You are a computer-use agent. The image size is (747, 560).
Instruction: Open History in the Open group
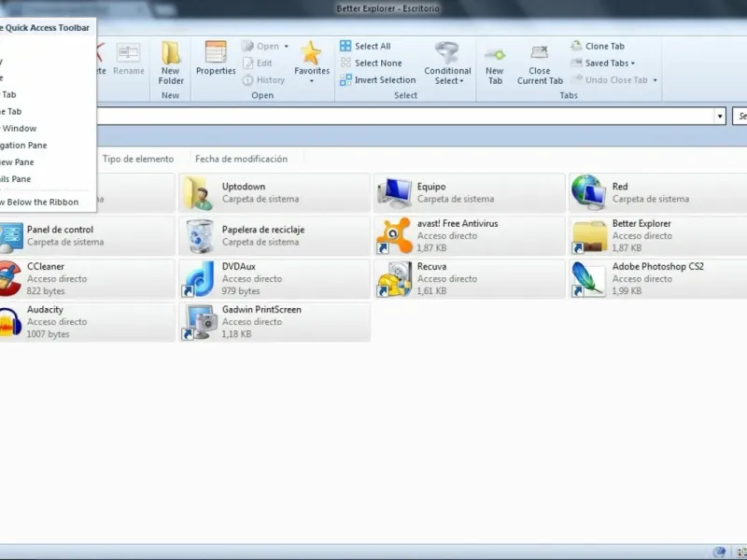(x=263, y=80)
